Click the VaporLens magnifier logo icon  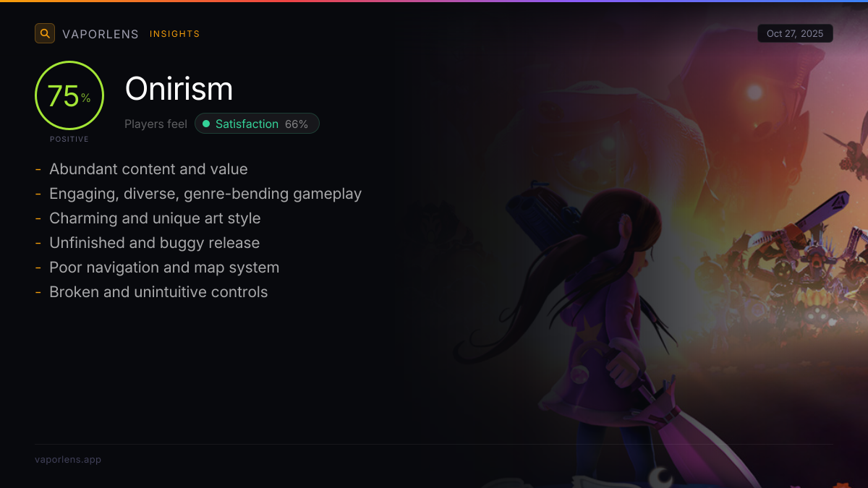click(x=45, y=33)
